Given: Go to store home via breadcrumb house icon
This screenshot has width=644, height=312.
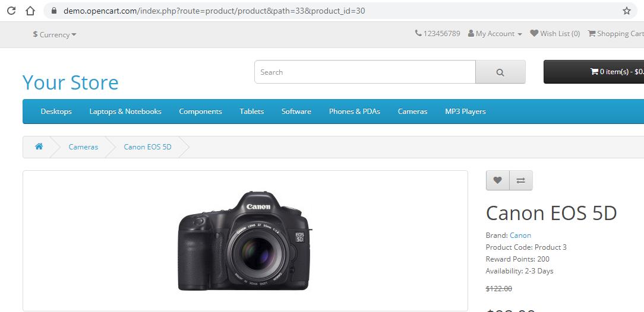Looking at the screenshot, I should coord(39,147).
